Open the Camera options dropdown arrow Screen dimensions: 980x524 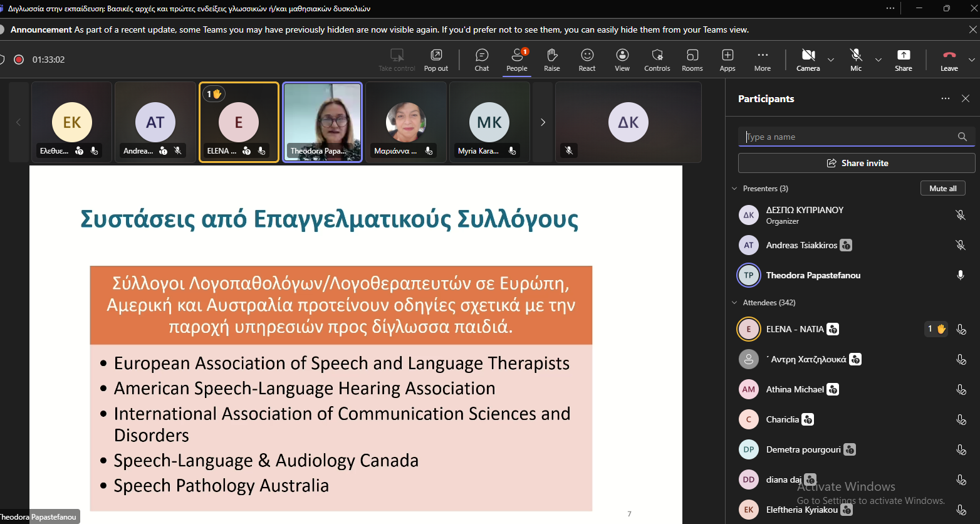(831, 60)
